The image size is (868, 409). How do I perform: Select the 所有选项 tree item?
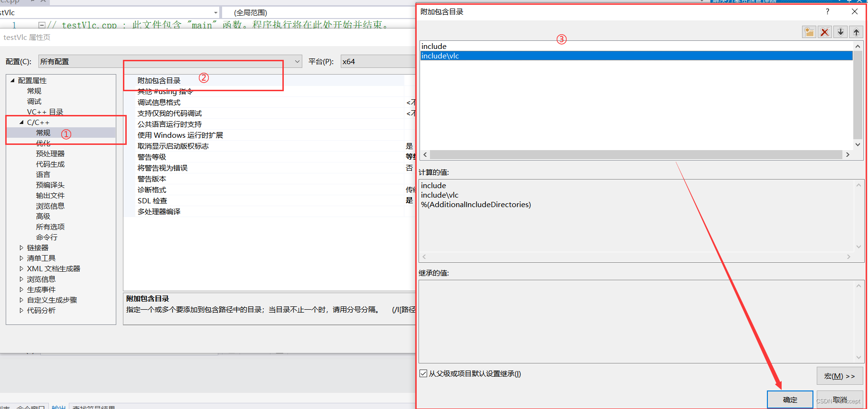coord(50,227)
